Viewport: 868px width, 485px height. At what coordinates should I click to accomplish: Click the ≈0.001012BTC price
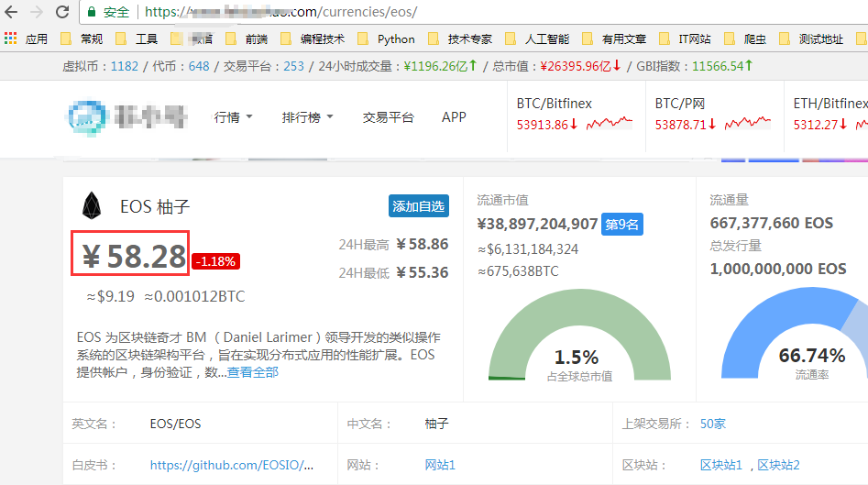tap(194, 297)
